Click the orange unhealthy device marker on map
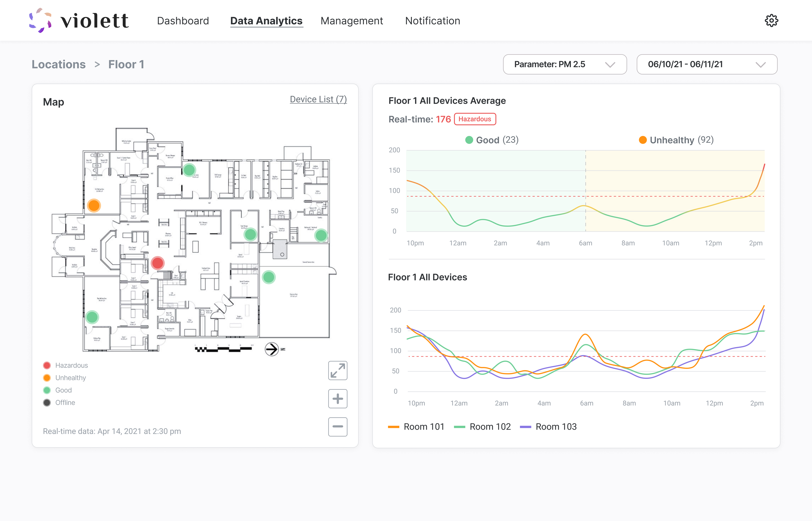812x521 pixels. pos(94,205)
